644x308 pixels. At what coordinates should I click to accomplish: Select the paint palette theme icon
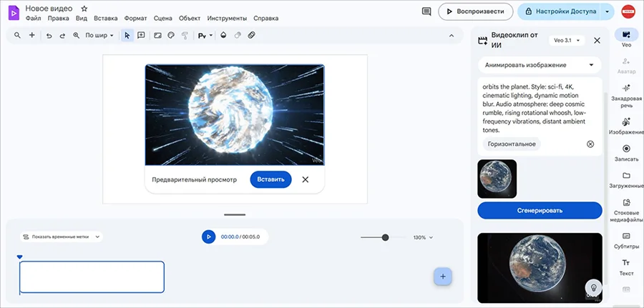tap(171, 35)
